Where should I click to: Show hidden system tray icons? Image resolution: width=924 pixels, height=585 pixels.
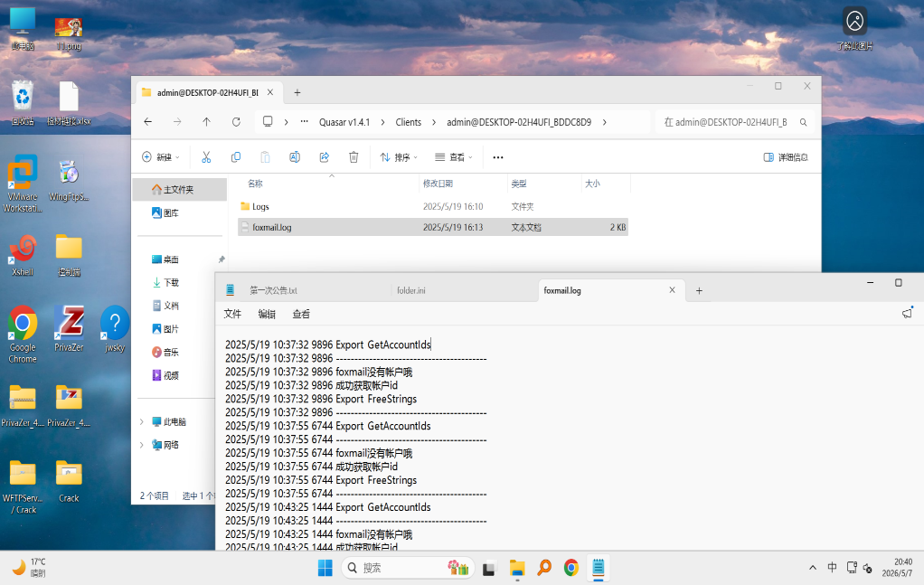813,567
